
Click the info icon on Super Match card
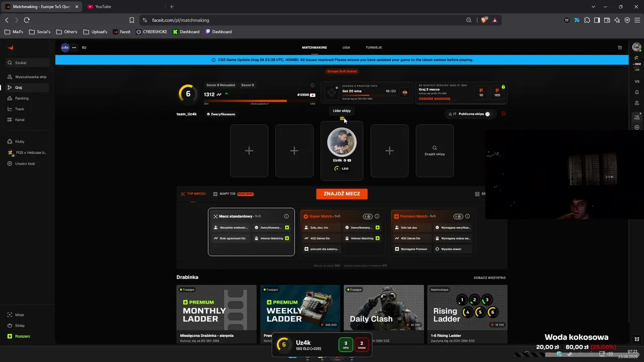click(x=377, y=216)
